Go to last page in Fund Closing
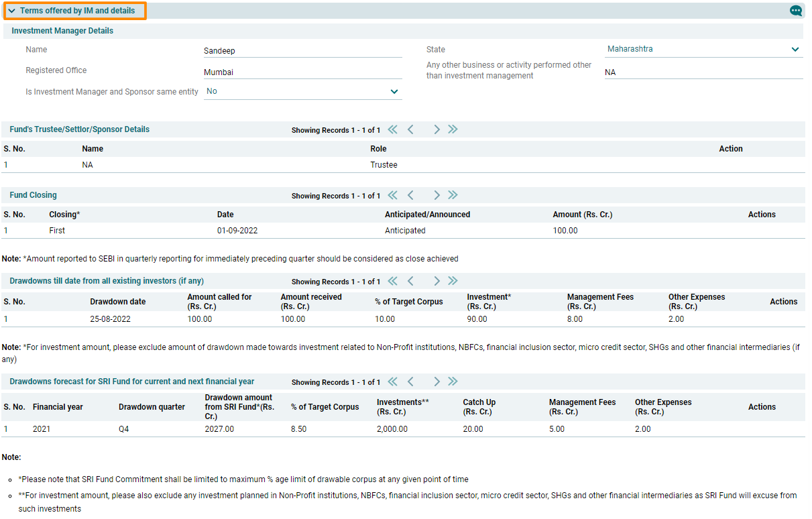Image resolution: width=812 pixels, height=519 pixels. tap(453, 195)
